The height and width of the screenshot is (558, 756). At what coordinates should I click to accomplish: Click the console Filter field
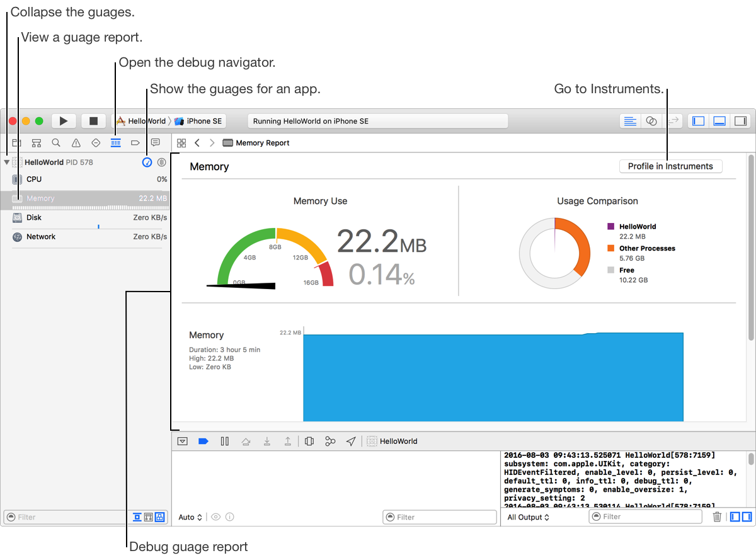pyautogui.click(x=646, y=516)
